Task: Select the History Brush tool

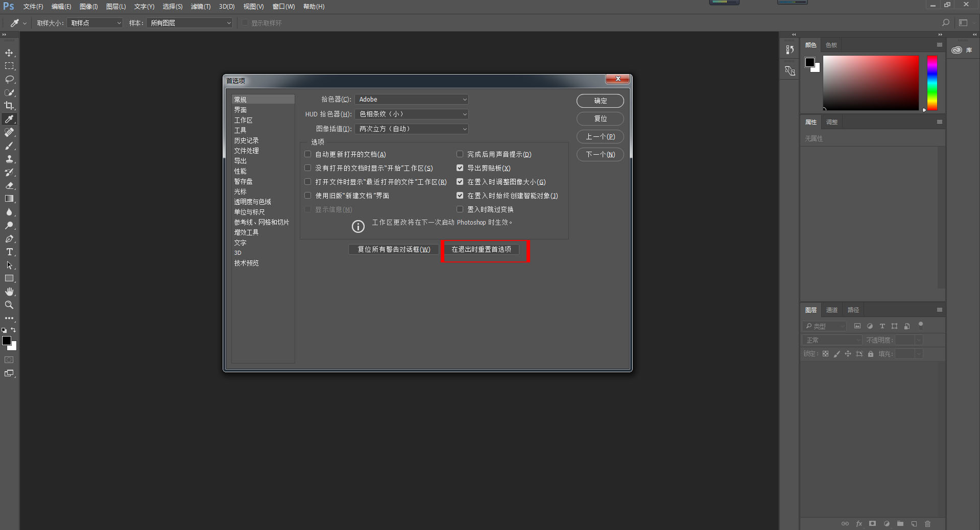Action: [x=9, y=172]
